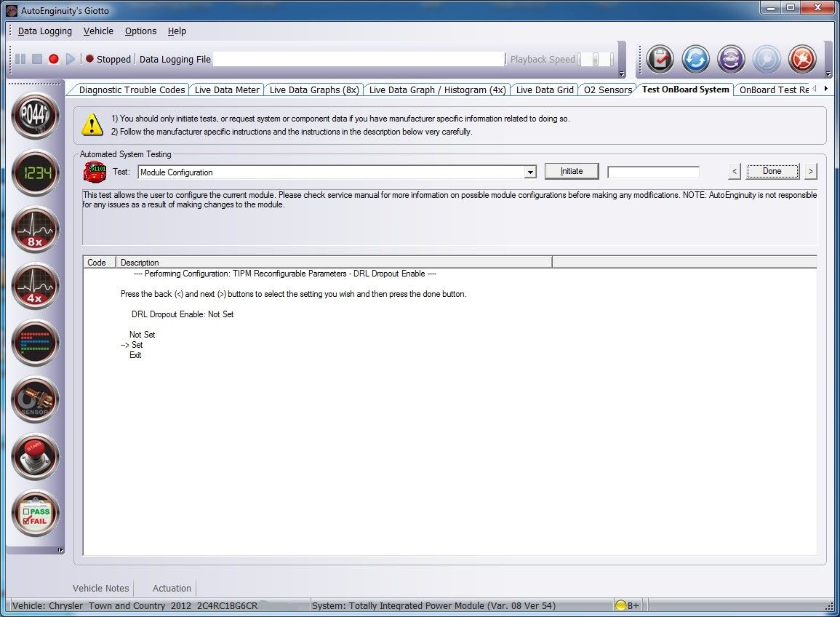The width and height of the screenshot is (840, 617).
Task: Expand the sidebar overflow arrow at its bottom
Action: (60, 550)
